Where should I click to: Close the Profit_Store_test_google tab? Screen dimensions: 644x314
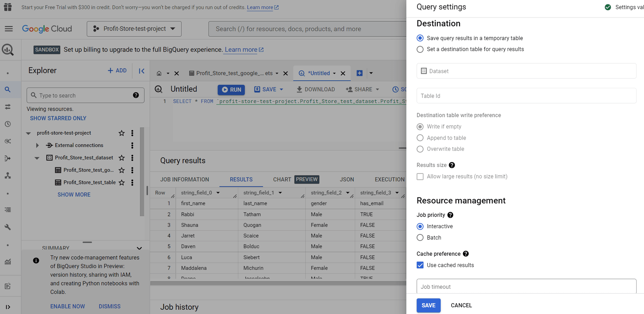tap(285, 73)
